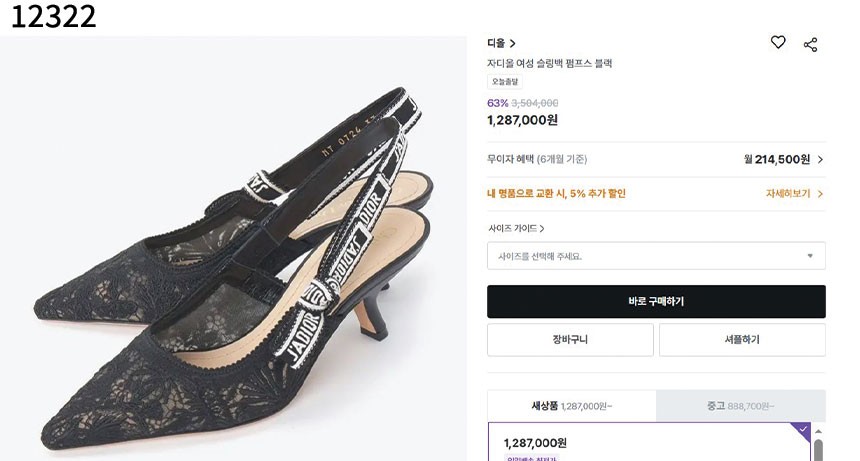
Task: Select the 1,287,000원 price option card
Action: click(640, 443)
